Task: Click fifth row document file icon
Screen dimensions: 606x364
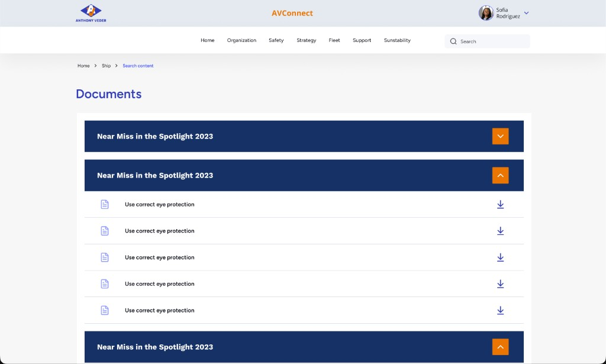Action: (105, 310)
